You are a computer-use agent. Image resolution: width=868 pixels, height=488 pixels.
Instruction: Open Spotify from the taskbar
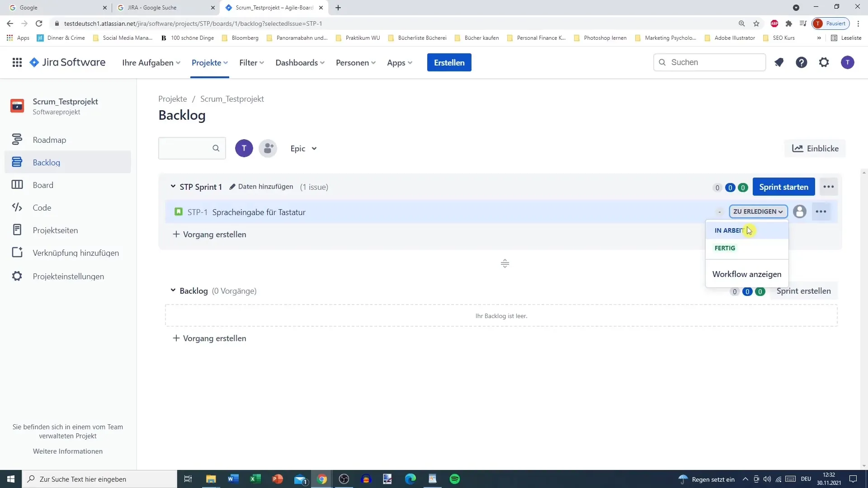[455, 479]
